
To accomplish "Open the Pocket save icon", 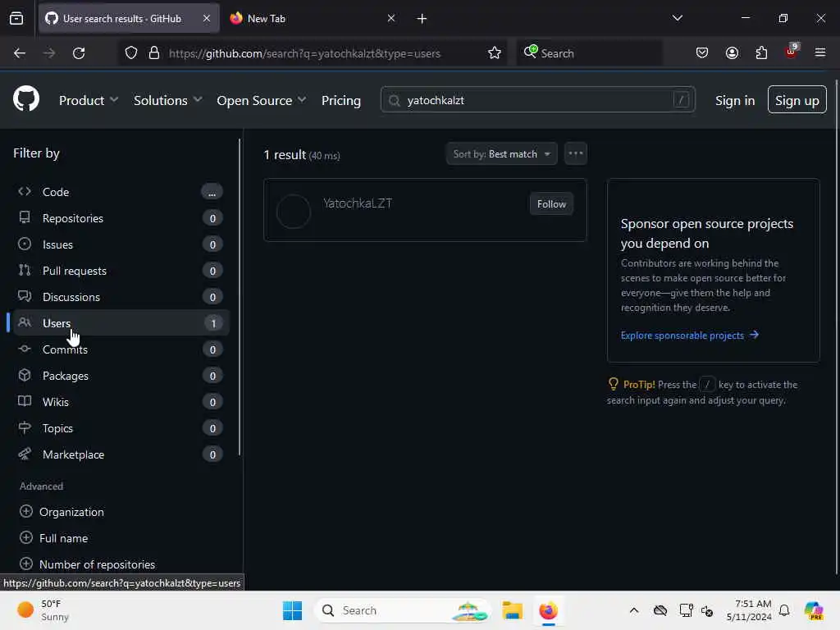I will click(x=702, y=53).
